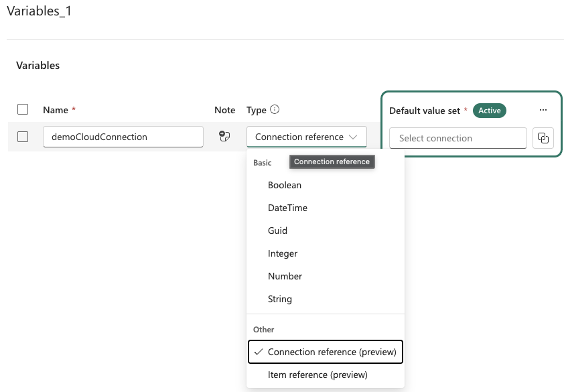Check the select-all checkbox in the header

(24, 110)
